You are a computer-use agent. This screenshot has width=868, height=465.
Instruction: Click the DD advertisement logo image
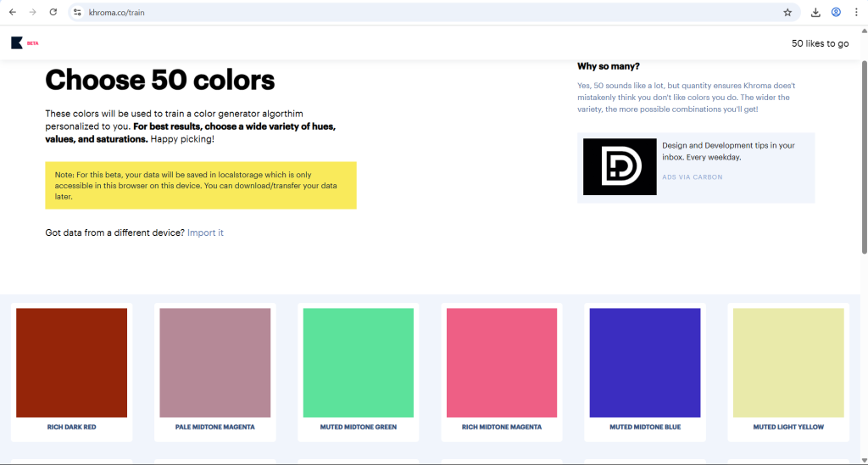[620, 166]
